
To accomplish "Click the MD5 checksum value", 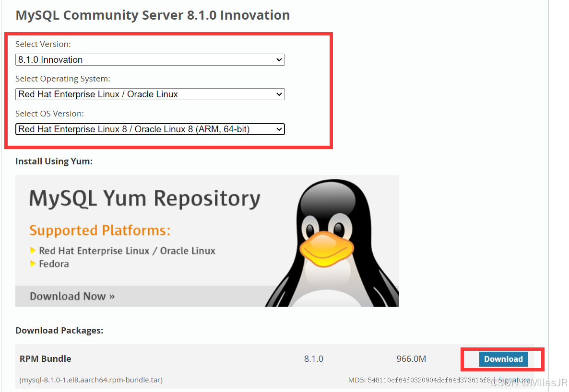I will point(429,380).
